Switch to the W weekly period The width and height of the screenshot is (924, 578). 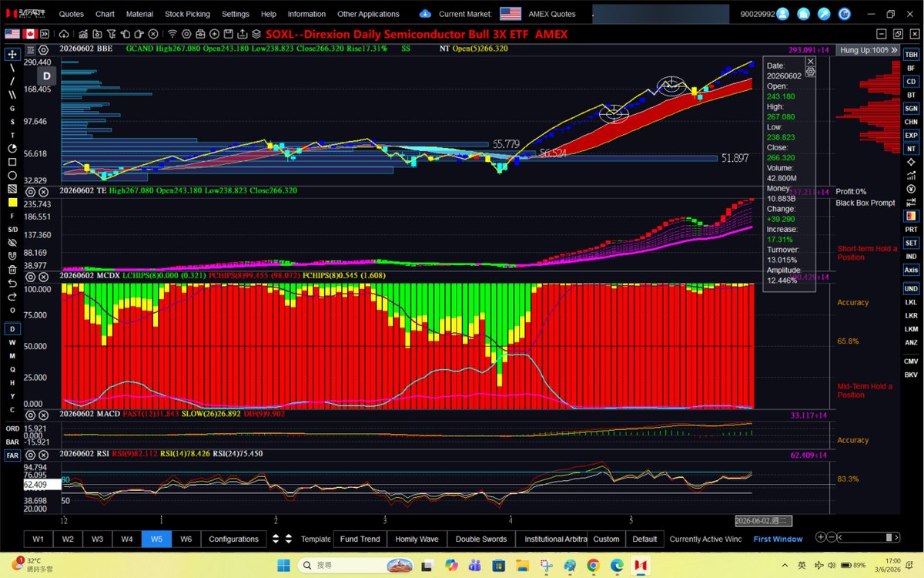pos(12,342)
